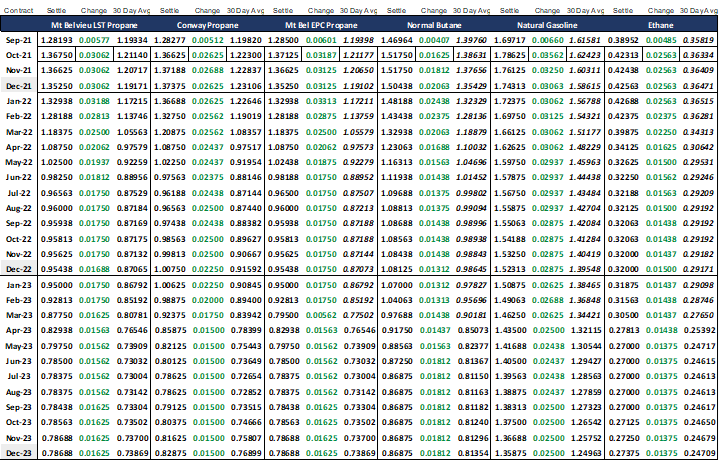This screenshot has width=719, height=461.
Task: Select the Jan-23 contract row label
Action: click(19, 285)
